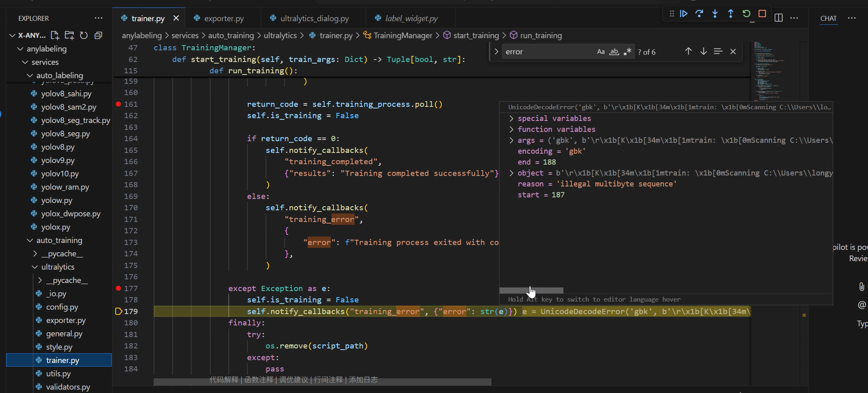Toggle Match Case in find widget

pos(601,52)
